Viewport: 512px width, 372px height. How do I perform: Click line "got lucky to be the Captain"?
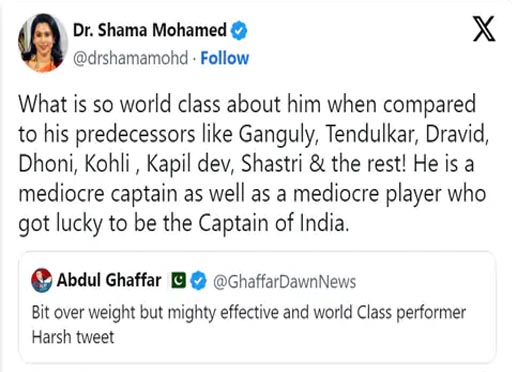click(x=184, y=224)
